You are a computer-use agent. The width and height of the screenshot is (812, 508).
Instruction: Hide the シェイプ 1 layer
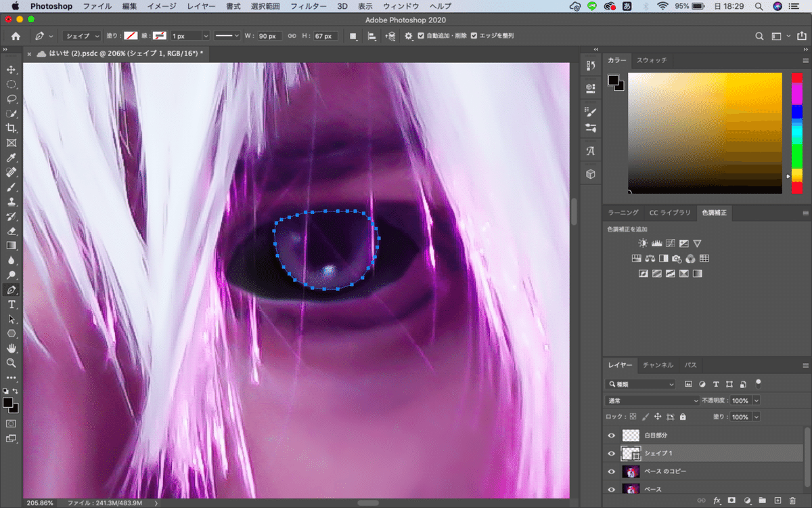pyautogui.click(x=612, y=453)
